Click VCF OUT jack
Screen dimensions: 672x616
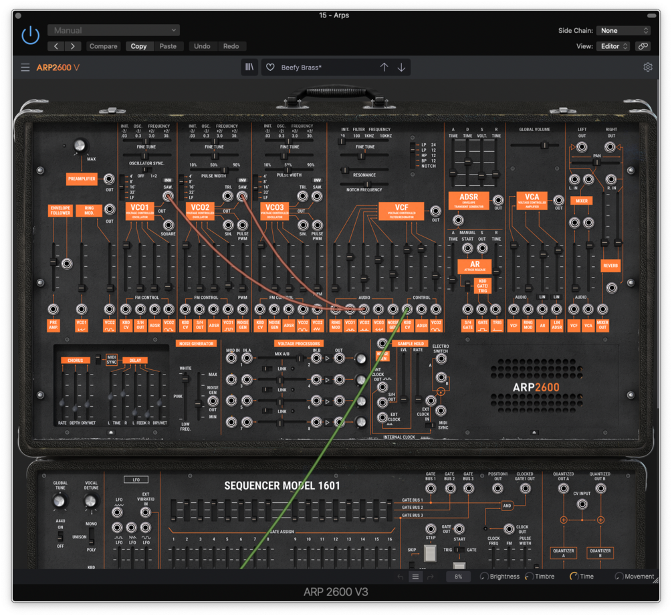[435, 211]
